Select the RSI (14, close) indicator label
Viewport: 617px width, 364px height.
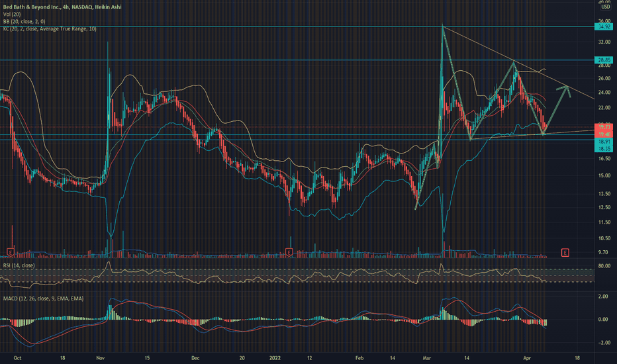click(19, 265)
